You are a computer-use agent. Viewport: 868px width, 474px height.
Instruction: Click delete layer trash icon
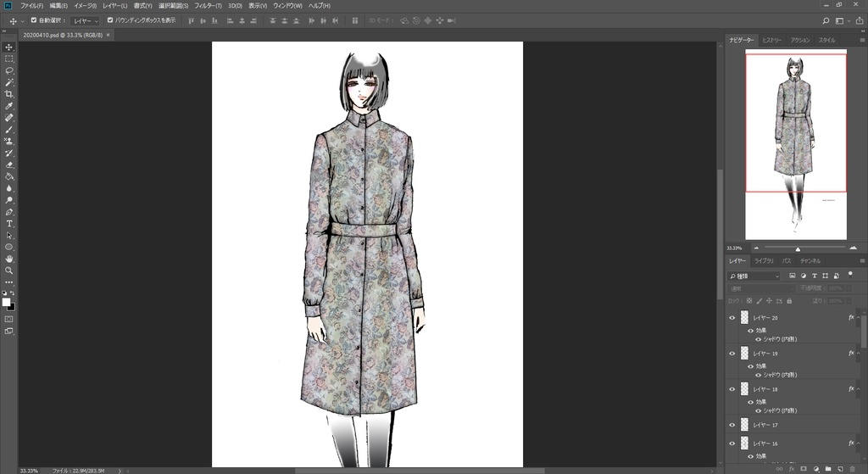point(852,469)
